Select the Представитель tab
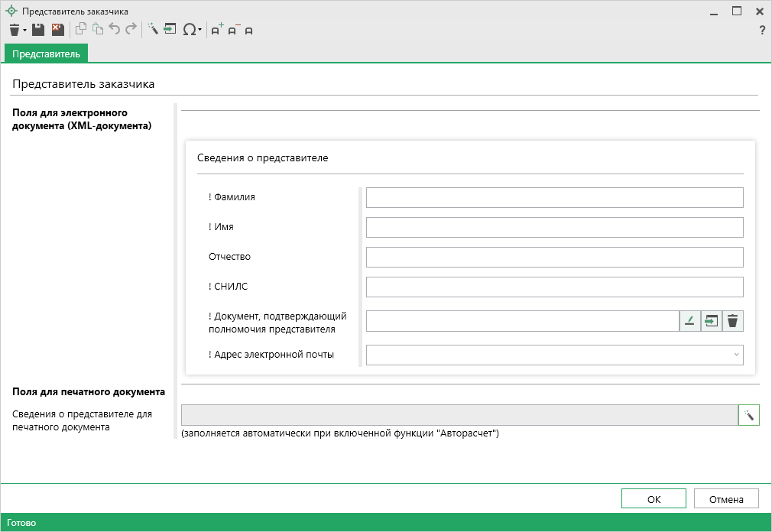The image size is (772, 532). [46, 54]
